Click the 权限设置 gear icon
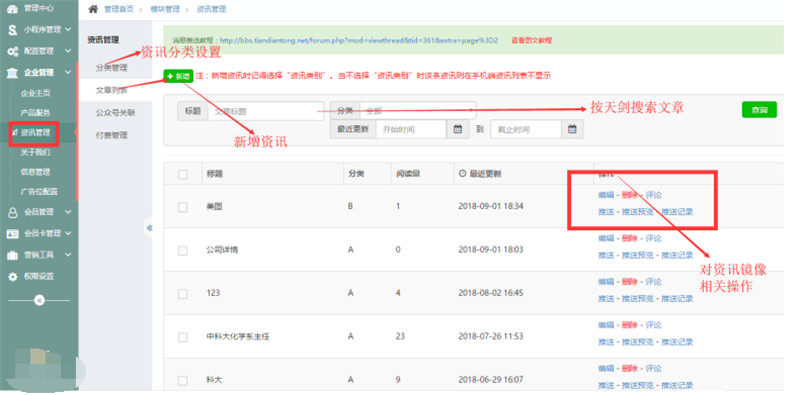 pos(13,277)
